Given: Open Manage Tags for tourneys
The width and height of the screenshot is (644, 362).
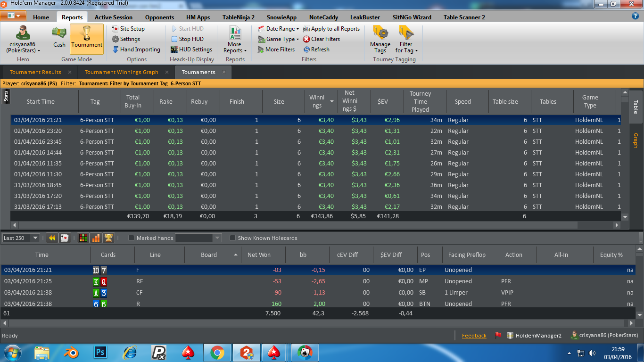Looking at the screenshot, I should (380, 40).
